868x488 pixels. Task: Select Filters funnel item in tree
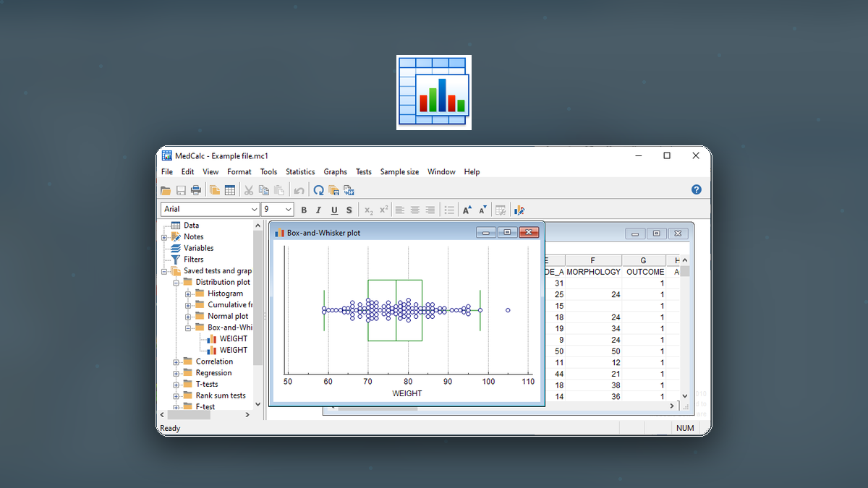pos(193,260)
